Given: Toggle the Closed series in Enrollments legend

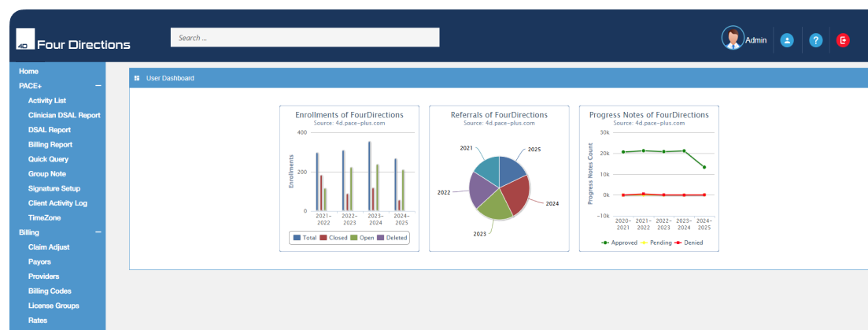Looking at the screenshot, I should pyautogui.click(x=334, y=237).
